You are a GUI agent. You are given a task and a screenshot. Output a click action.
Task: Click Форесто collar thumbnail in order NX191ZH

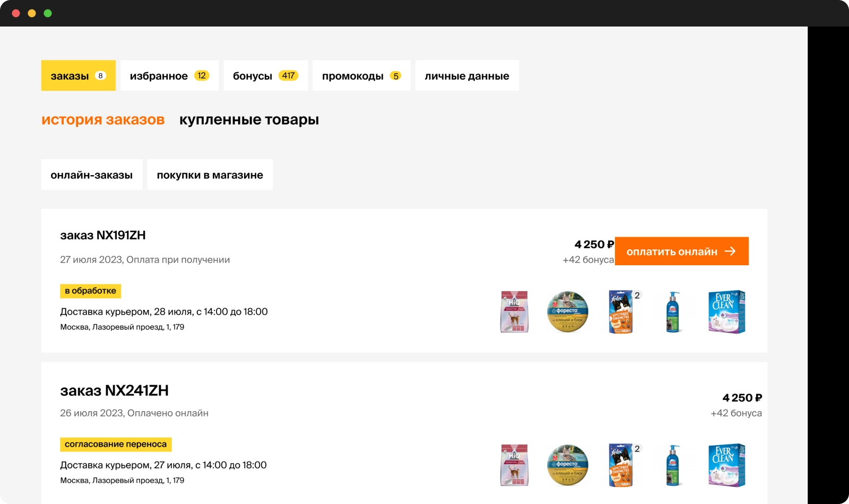[x=567, y=312]
